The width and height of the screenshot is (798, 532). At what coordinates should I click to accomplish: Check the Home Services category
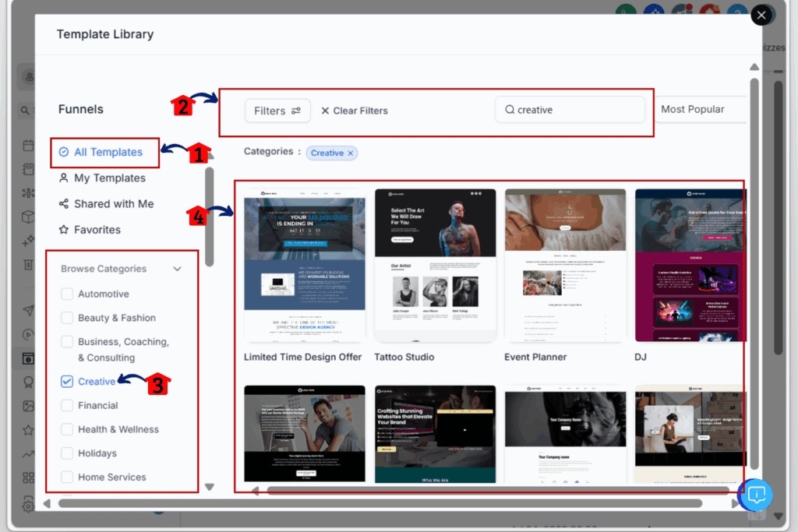tap(67, 477)
